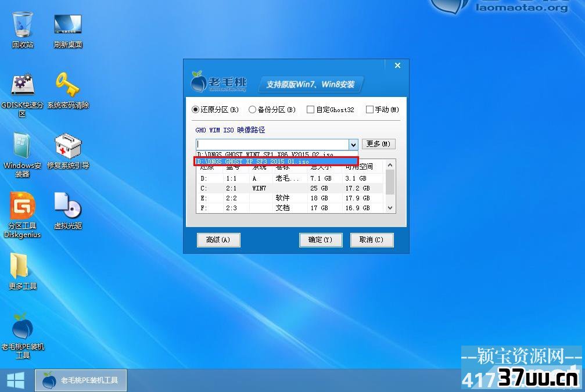
Task: Select the D: partition row
Action: coord(290,178)
